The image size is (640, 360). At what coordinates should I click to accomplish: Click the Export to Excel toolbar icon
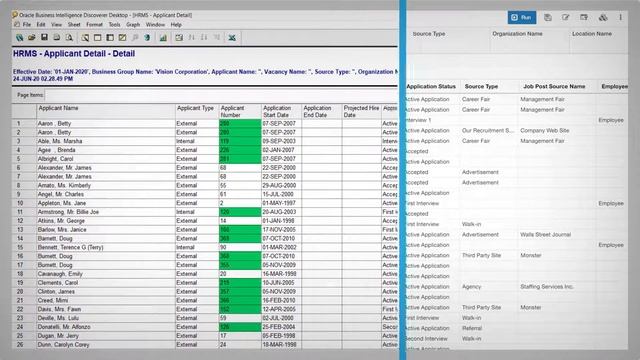tap(232, 38)
